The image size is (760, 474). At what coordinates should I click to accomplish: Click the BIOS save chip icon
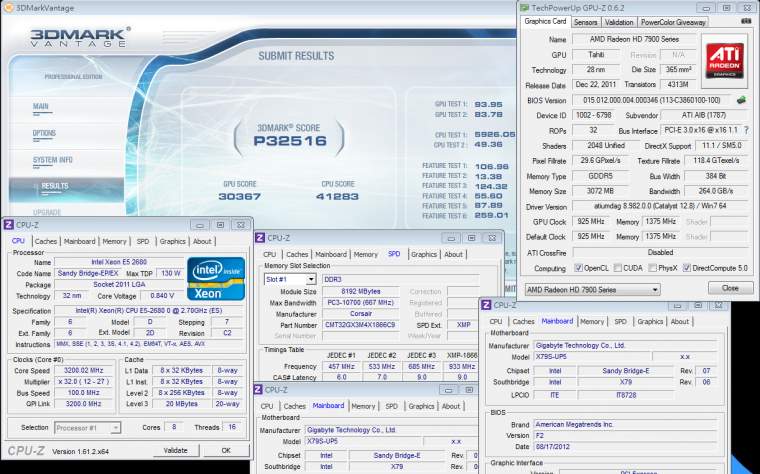point(741,100)
